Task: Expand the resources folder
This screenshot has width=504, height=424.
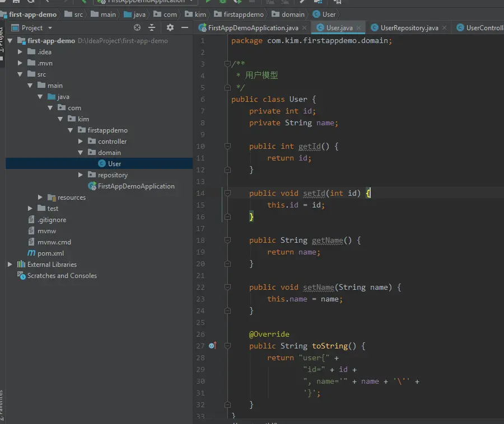Action: (40, 197)
